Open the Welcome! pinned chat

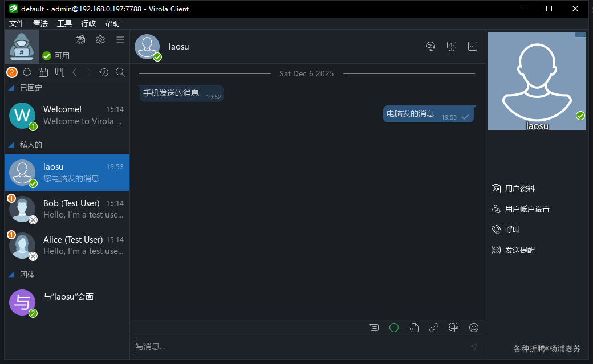click(67, 115)
